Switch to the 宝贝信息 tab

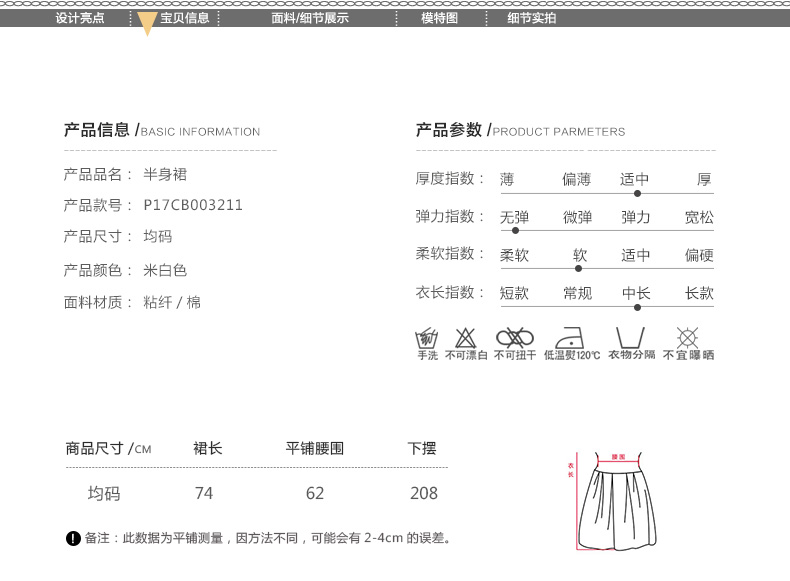coord(184,18)
